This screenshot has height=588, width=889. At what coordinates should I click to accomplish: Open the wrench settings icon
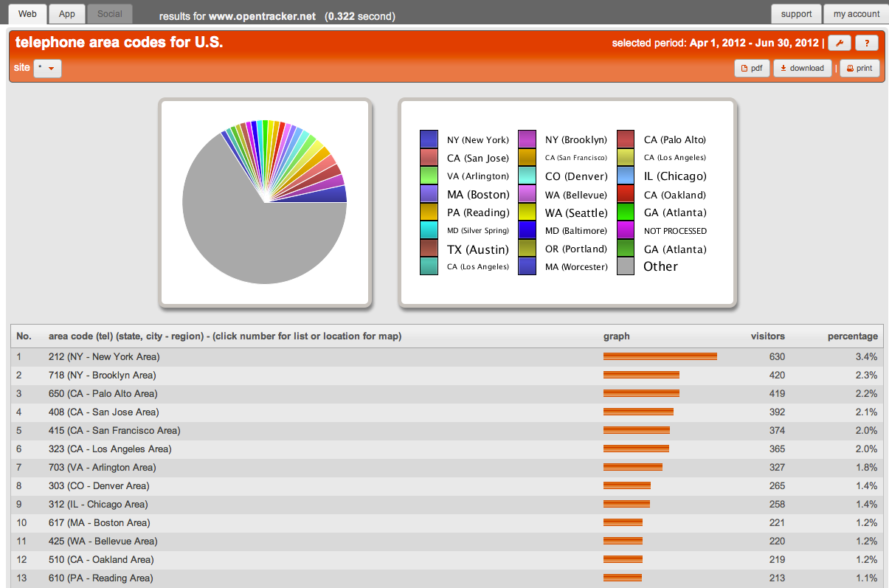[839, 43]
